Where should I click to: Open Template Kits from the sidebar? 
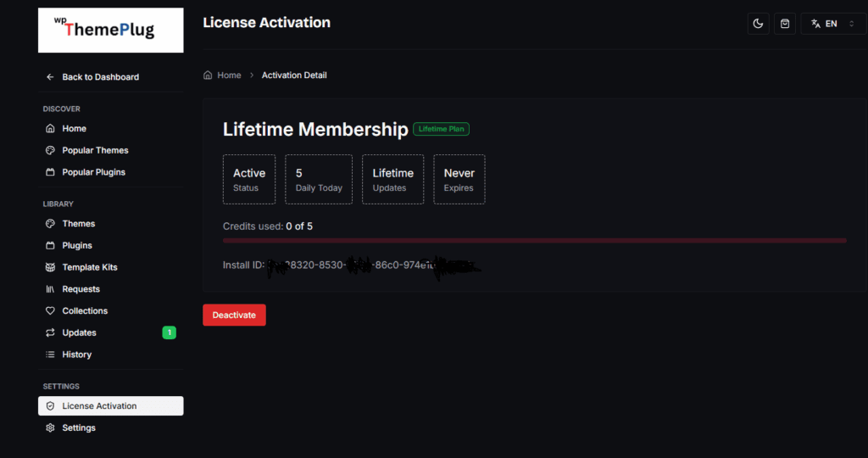click(x=89, y=267)
